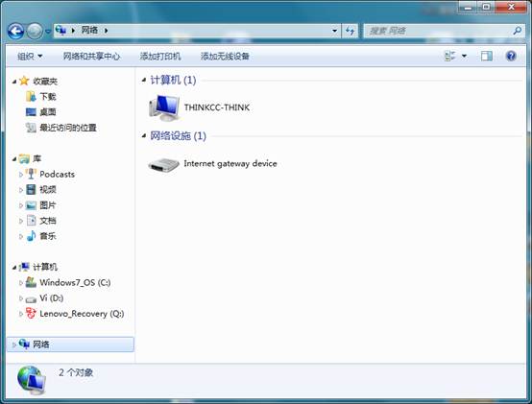This screenshot has height=404, width=532.
Task: Open the Lenovo_Recovery (Q:) drive
Action: point(75,314)
